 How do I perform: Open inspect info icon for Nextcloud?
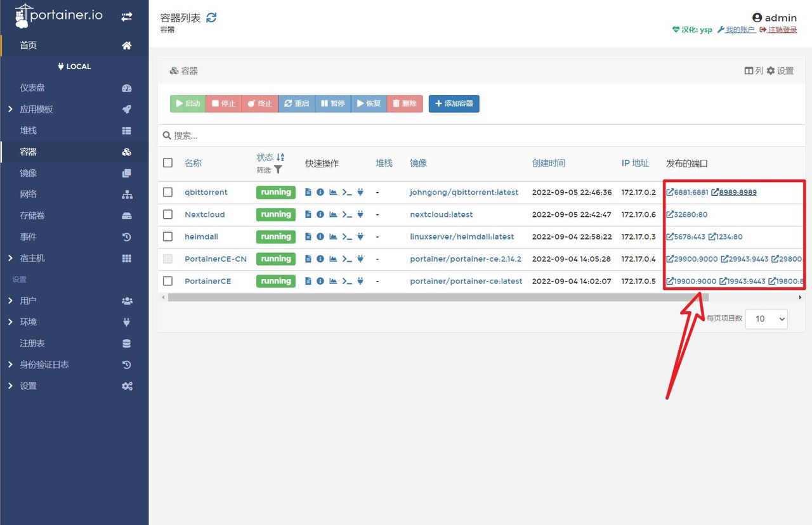[320, 214]
